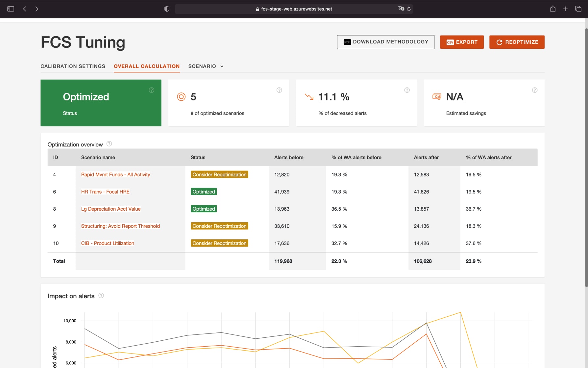
Task: Click help icon on Estimated savings card
Action: click(x=535, y=90)
